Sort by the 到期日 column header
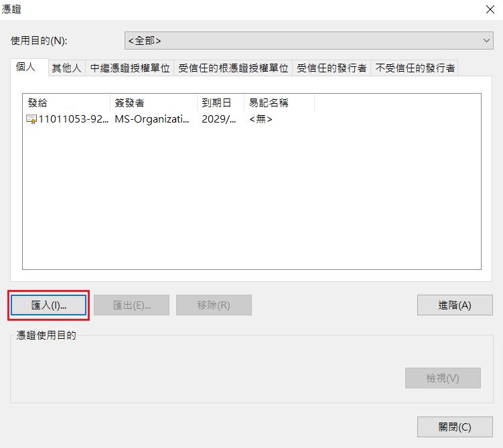503x448 pixels. tap(221, 103)
